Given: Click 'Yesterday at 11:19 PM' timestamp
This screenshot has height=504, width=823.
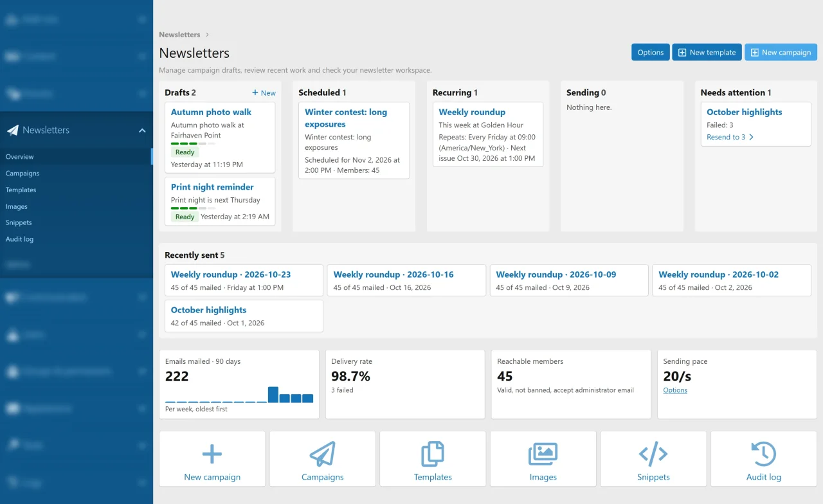Looking at the screenshot, I should pos(207,165).
